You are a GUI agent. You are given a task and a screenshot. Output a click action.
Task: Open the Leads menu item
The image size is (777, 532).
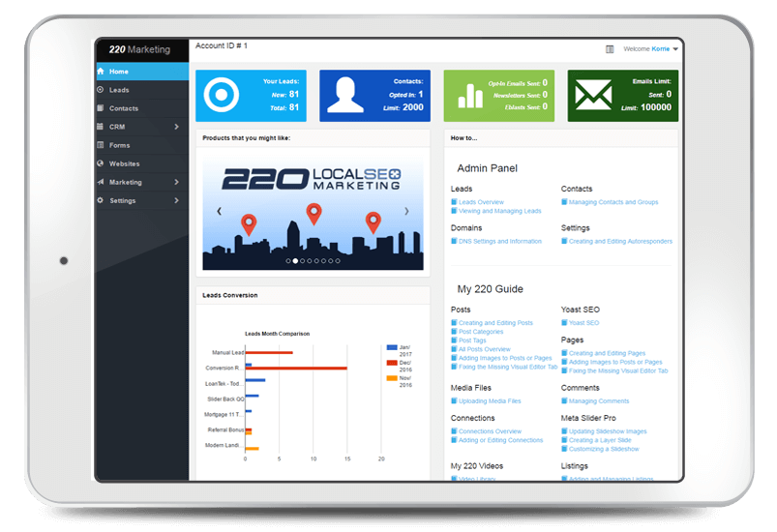click(x=119, y=90)
